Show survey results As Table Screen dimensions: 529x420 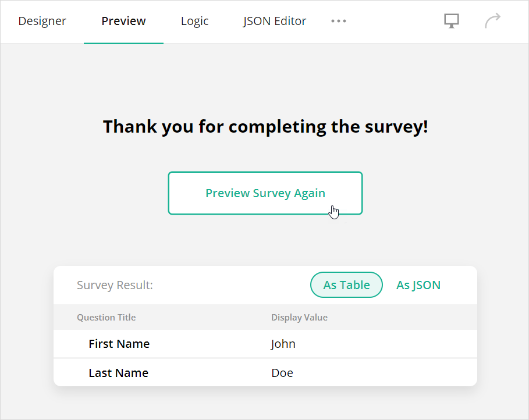346,285
